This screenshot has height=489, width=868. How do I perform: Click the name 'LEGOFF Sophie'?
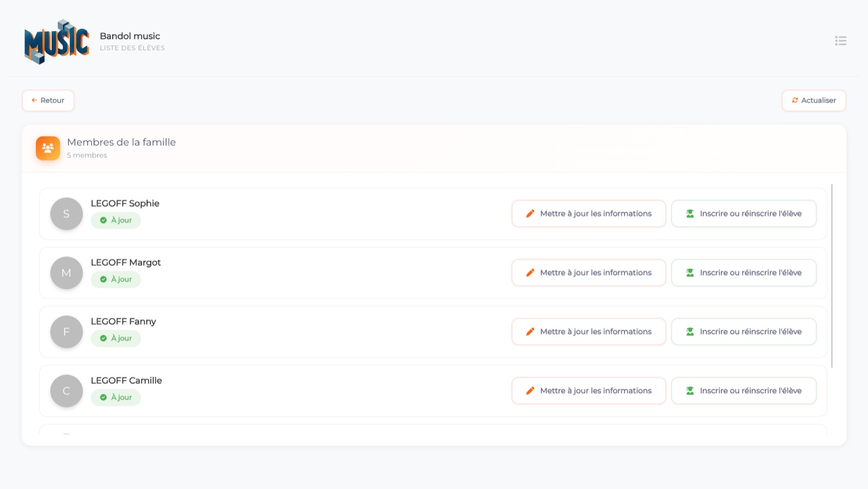point(125,203)
